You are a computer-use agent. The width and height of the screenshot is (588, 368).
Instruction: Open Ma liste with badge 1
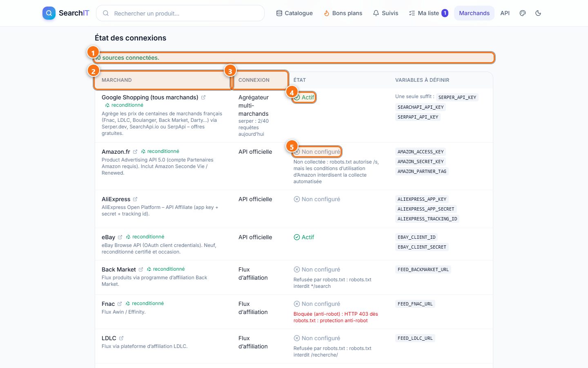pyautogui.click(x=428, y=13)
